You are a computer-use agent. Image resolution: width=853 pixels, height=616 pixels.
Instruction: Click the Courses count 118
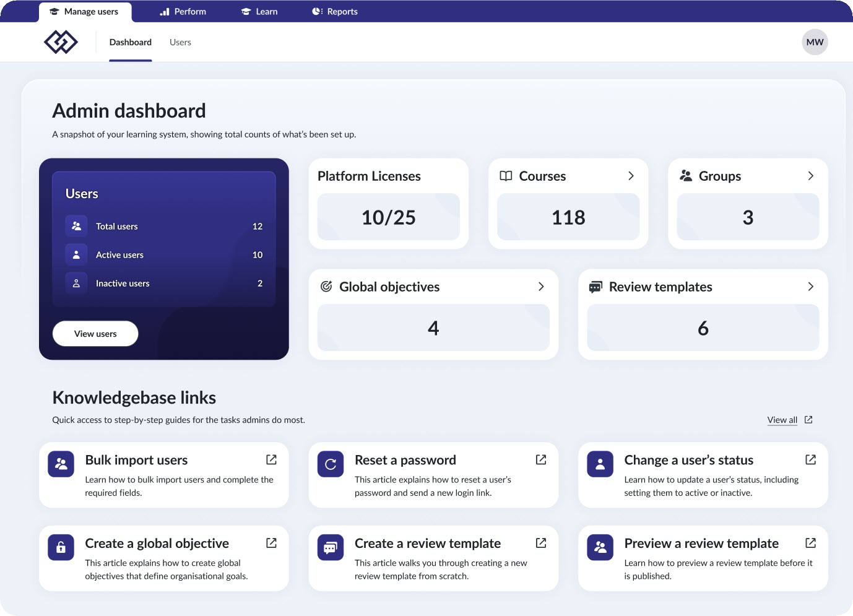point(568,217)
